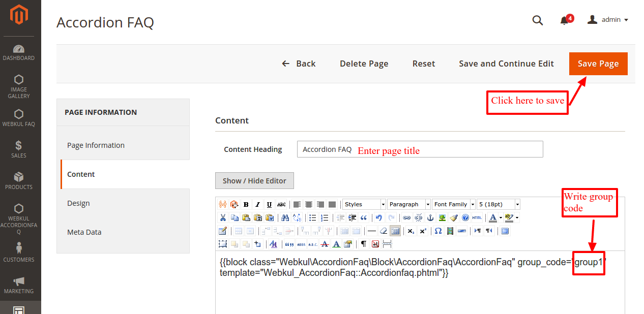Edit HTML source icon

click(477, 217)
